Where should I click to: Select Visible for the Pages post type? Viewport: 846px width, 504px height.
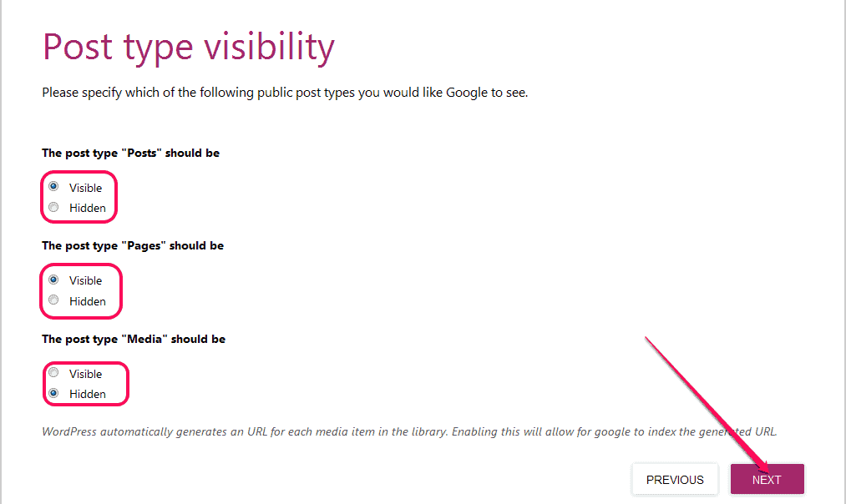53,280
